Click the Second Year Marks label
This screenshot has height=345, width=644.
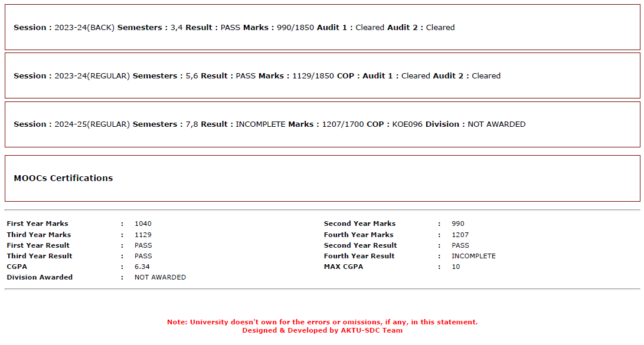click(359, 224)
